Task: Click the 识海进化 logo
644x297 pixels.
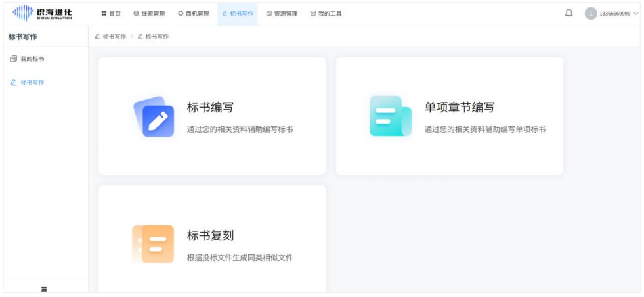Action: point(43,13)
